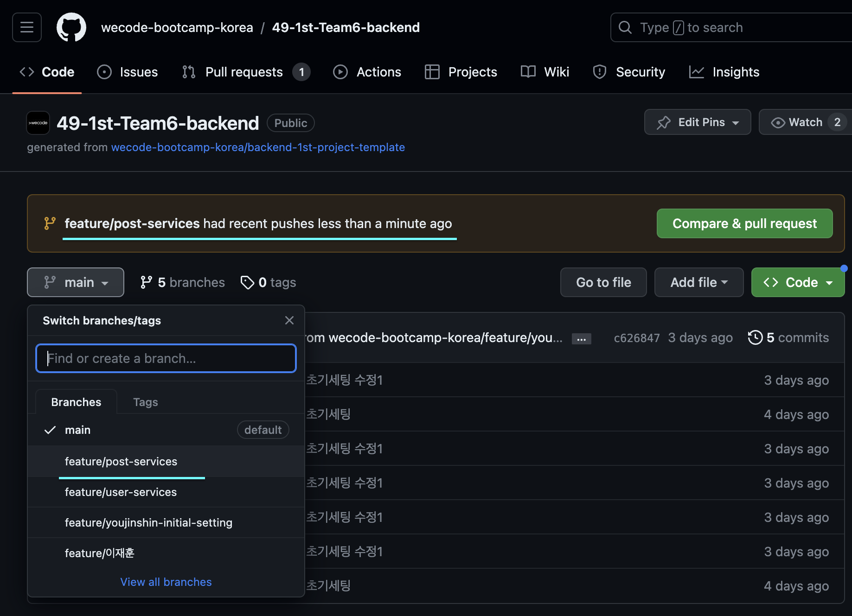Open the Security tab
This screenshot has height=616, width=852.
coord(629,72)
